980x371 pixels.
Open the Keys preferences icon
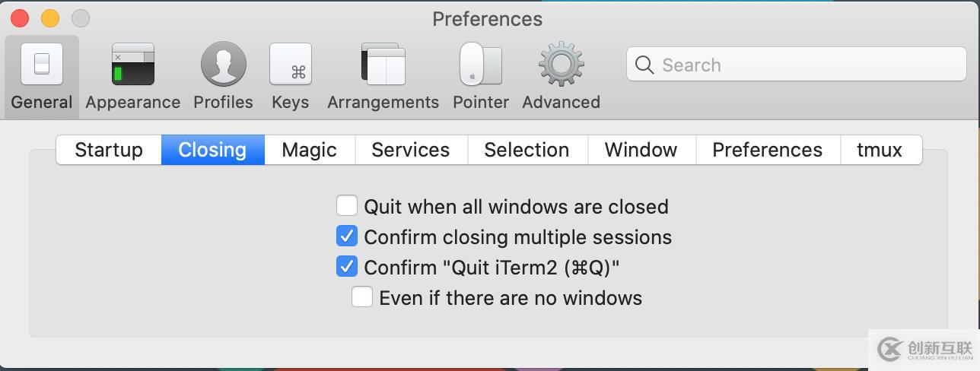point(291,65)
